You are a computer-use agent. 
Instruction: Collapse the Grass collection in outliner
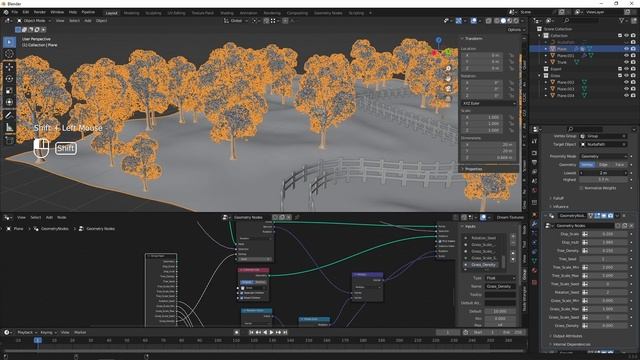point(540,76)
